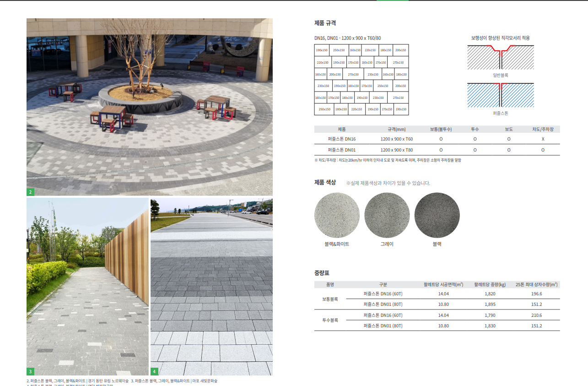
Task: Click the 1,790 weight value
Action: [490, 315]
